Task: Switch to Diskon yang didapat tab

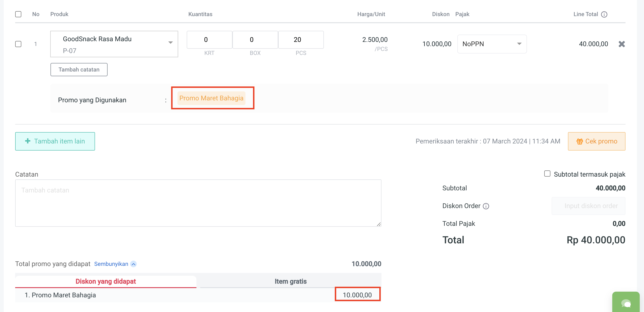Action: pos(105,281)
